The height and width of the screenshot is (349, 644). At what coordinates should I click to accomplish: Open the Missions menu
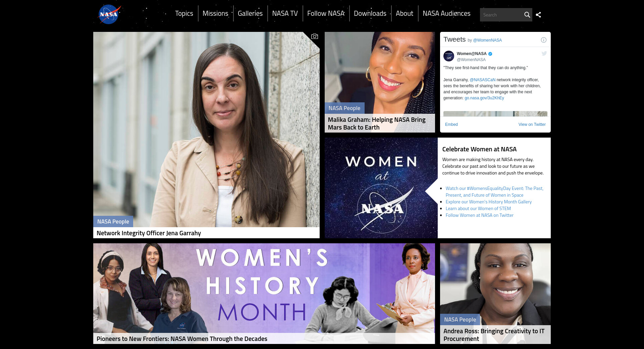coord(215,13)
